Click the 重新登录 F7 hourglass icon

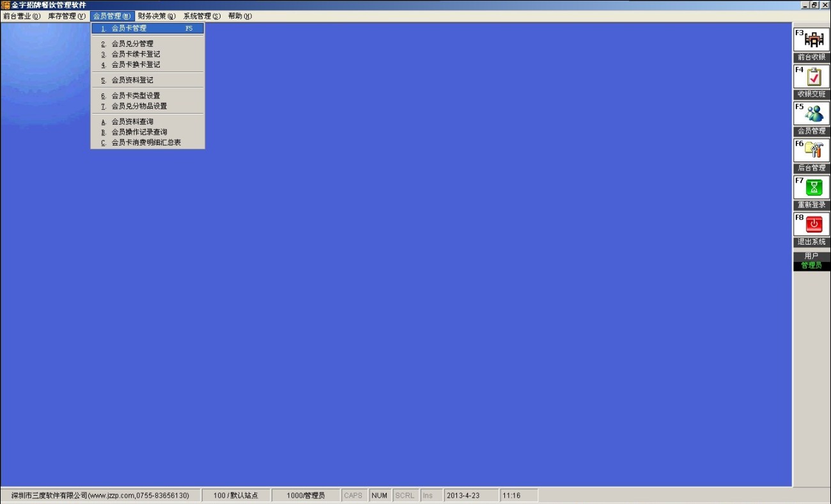click(x=811, y=188)
